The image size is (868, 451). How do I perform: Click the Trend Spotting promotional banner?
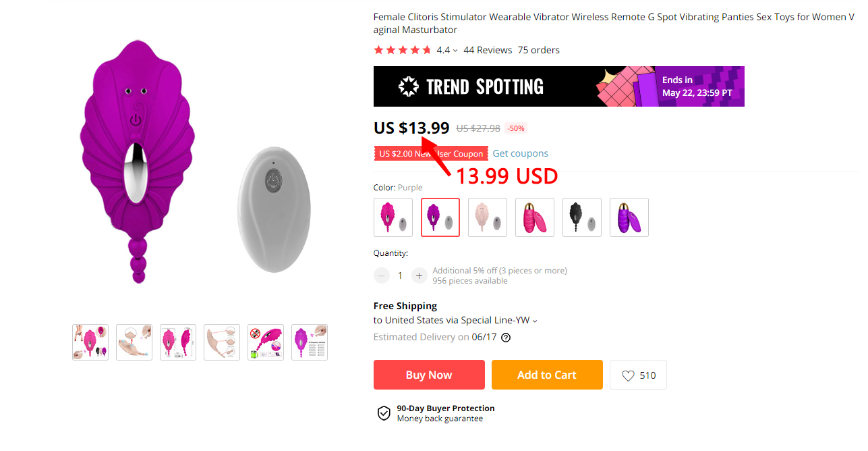point(559,86)
